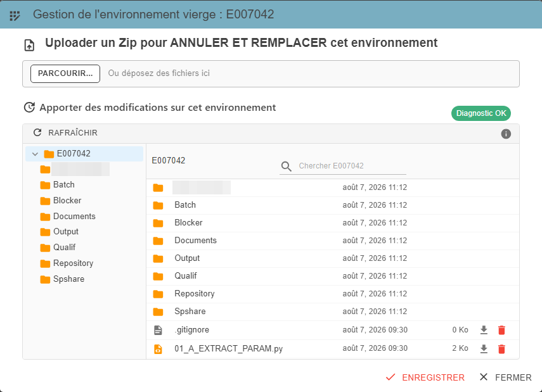Click Documents folder icon in file list
This screenshot has height=392, width=542.
click(158, 241)
